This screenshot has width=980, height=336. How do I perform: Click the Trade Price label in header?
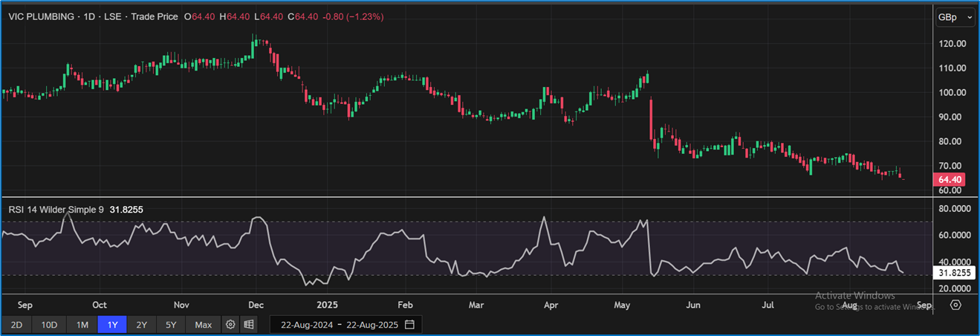pyautogui.click(x=154, y=16)
